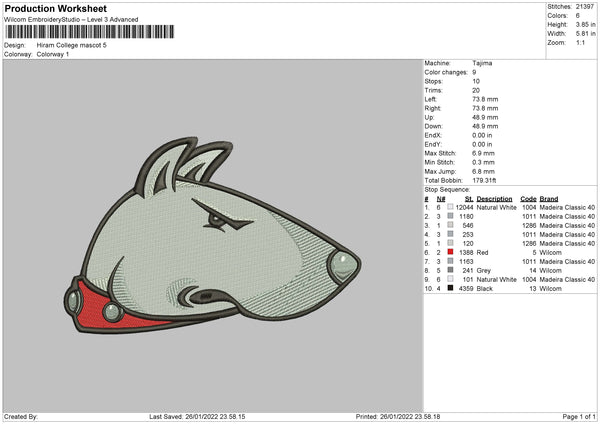Select the stitch count 4359
The width and height of the screenshot is (600, 424).
click(466, 289)
